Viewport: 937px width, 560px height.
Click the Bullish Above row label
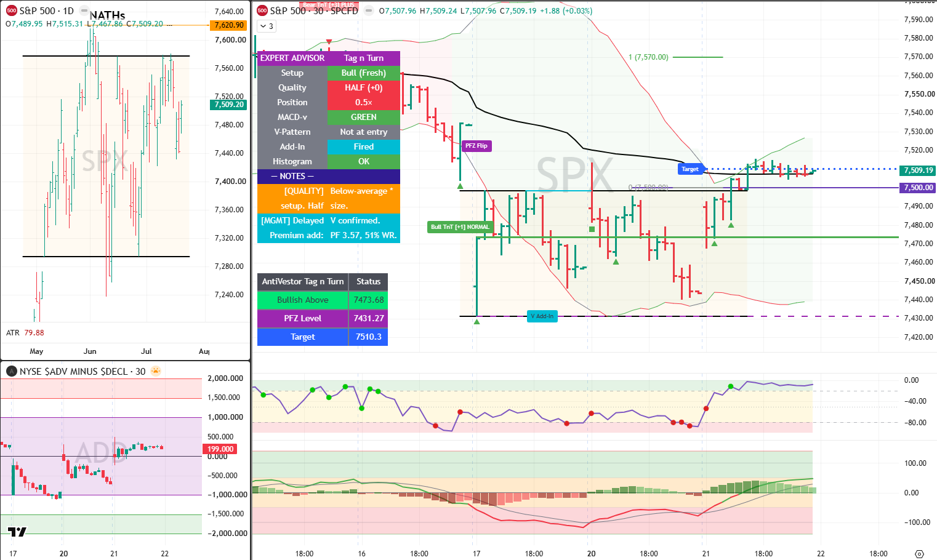303,300
